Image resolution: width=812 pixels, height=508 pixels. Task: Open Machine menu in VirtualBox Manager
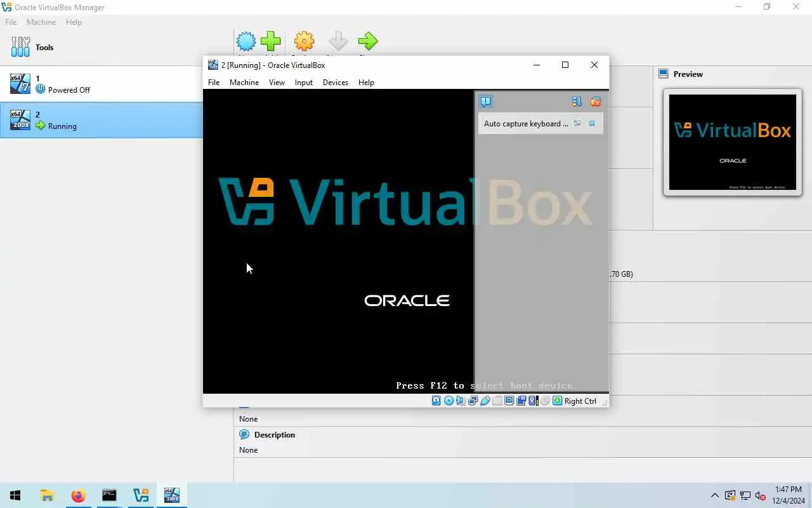(41, 22)
